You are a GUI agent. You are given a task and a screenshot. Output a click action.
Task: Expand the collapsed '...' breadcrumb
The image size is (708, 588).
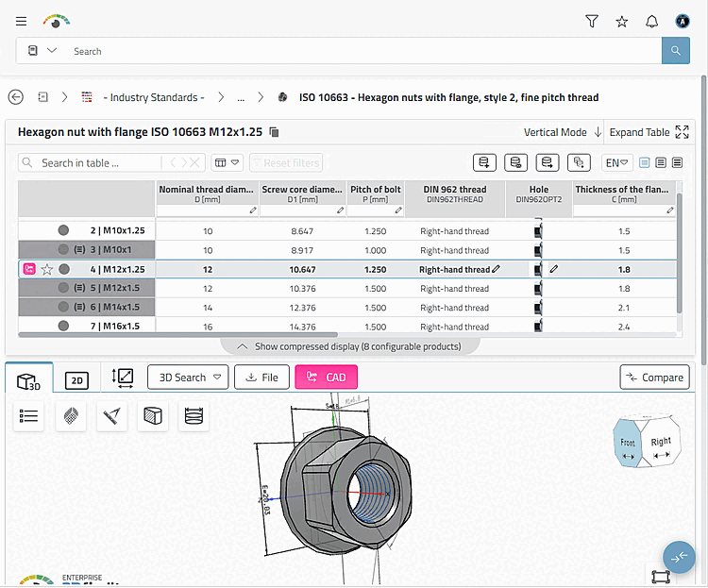tap(241, 98)
